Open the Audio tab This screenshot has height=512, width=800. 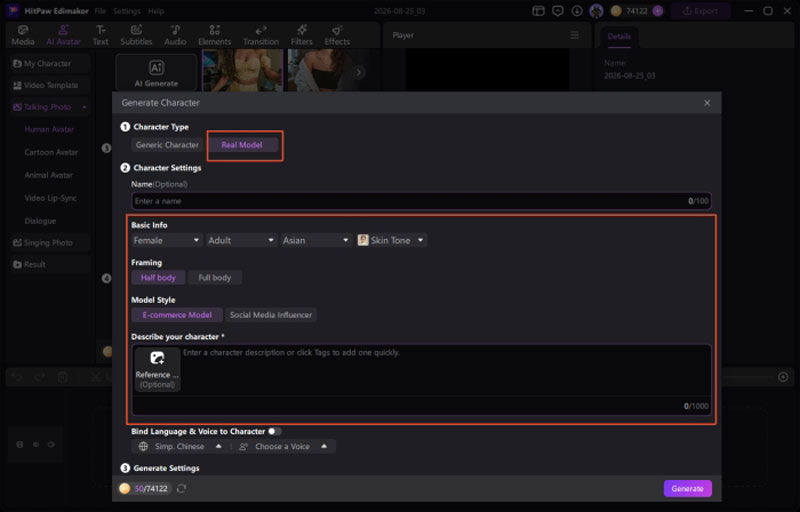coord(175,35)
